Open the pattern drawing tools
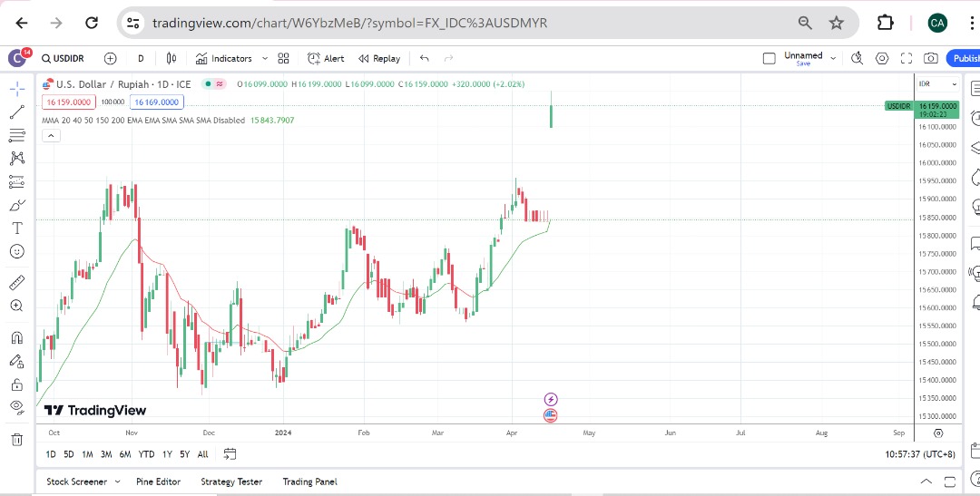980x496 pixels. coord(17,159)
